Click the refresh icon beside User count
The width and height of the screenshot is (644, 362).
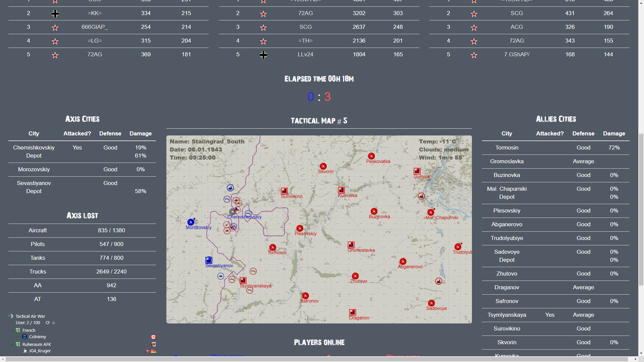coord(48,323)
